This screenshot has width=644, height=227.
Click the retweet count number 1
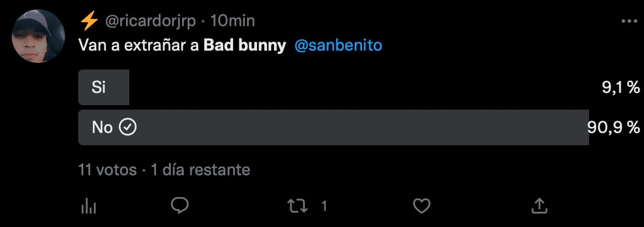tap(324, 206)
